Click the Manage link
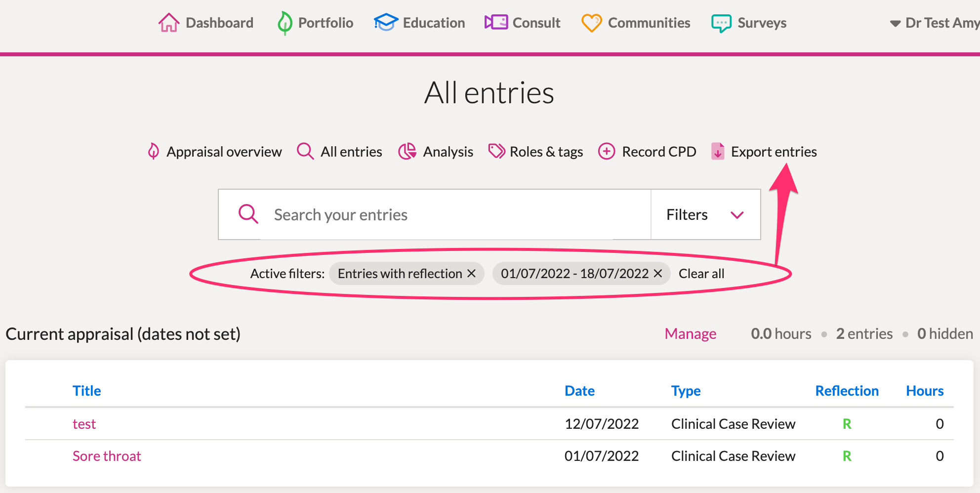This screenshot has width=980, height=493. click(x=690, y=333)
